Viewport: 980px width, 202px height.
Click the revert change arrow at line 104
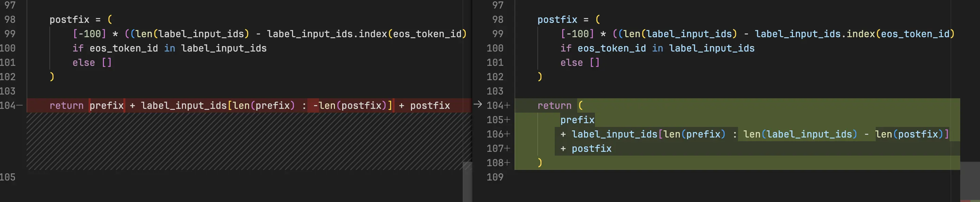coord(477,104)
